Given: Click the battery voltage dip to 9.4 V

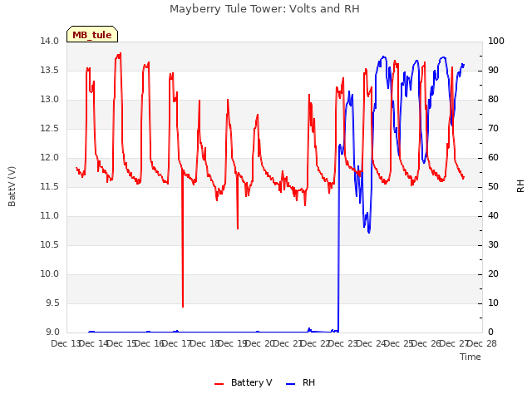Looking at the screenshot, I should click(x=183, y=307).
